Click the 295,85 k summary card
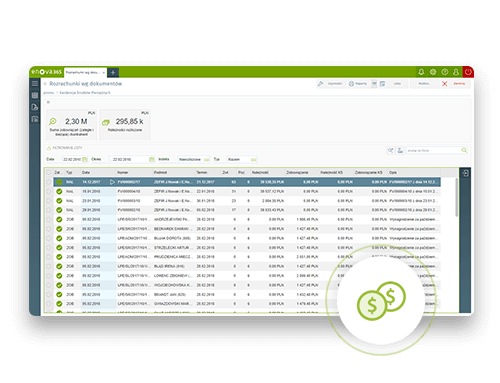 point(125,124)
